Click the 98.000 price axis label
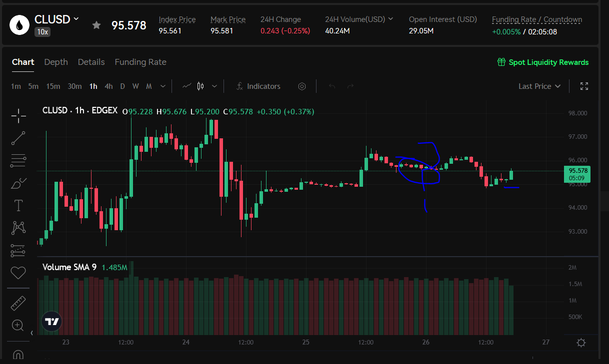The height and width of the screenshot is (364, 609). coord(577,113)
